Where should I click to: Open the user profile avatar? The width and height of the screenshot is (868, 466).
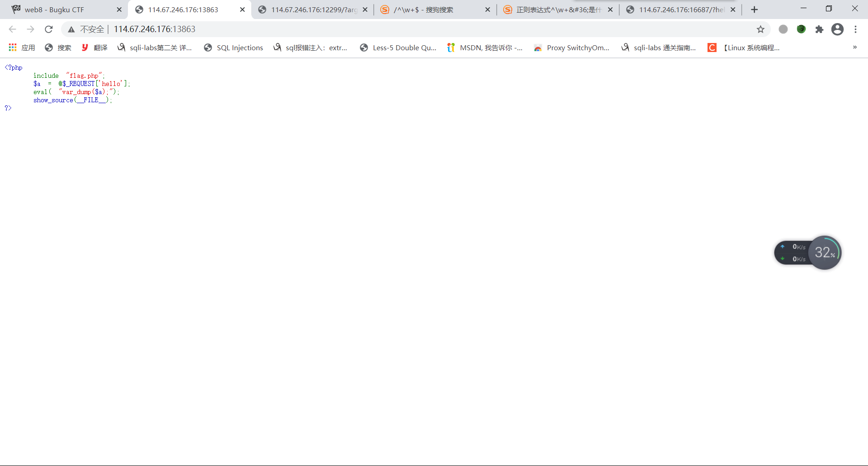click(x=837, y=29)
